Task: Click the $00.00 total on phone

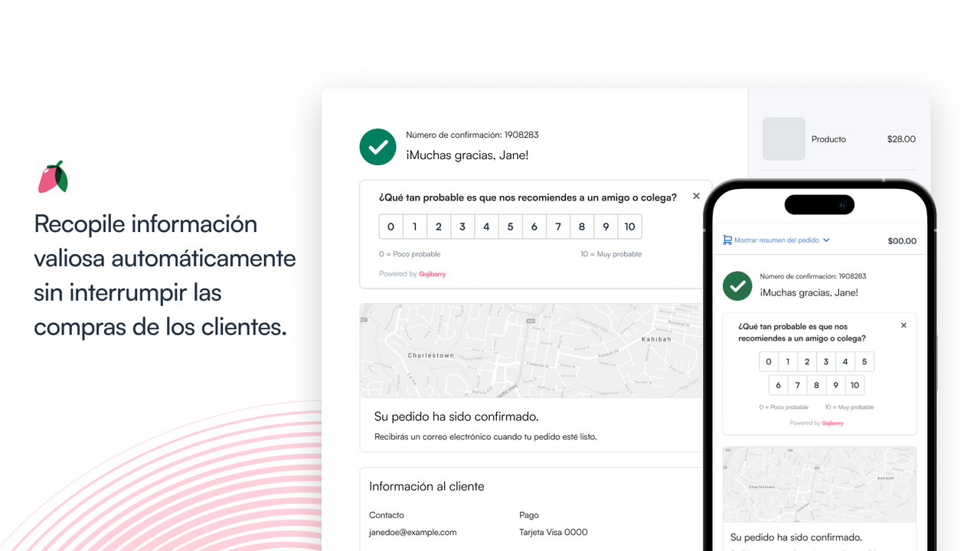Action: (x=902, y=241)
